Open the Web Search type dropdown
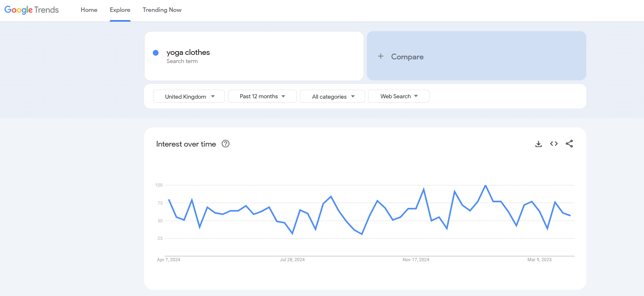This screenshot has width=644, height=296. [x=399, y=96]
